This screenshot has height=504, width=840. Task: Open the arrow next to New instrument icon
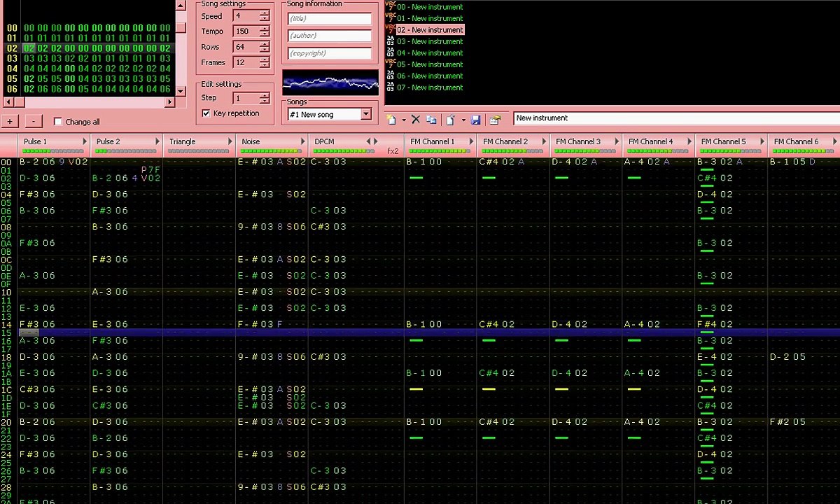[403, 120]
